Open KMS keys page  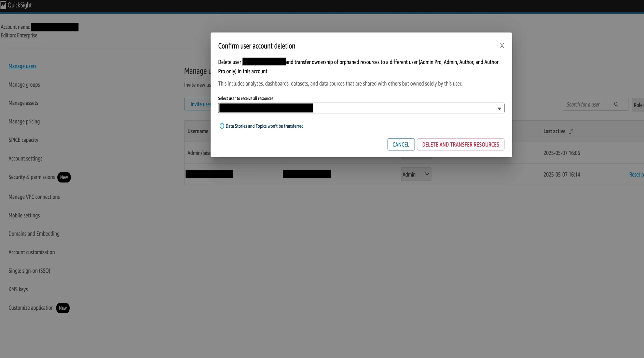coord(18,289)
